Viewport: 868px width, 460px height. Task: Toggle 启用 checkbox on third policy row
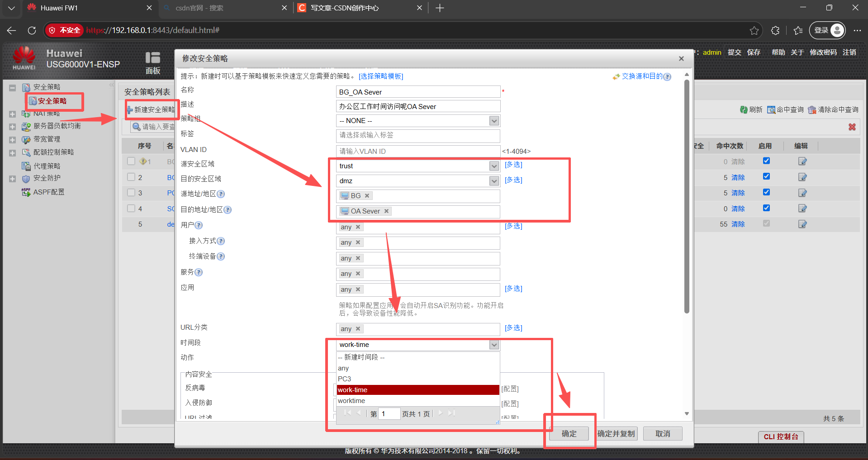(766, 192)
